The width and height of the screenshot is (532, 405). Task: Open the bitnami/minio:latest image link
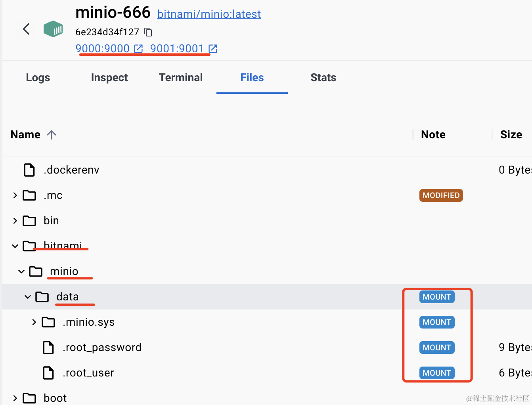(209, 14)
